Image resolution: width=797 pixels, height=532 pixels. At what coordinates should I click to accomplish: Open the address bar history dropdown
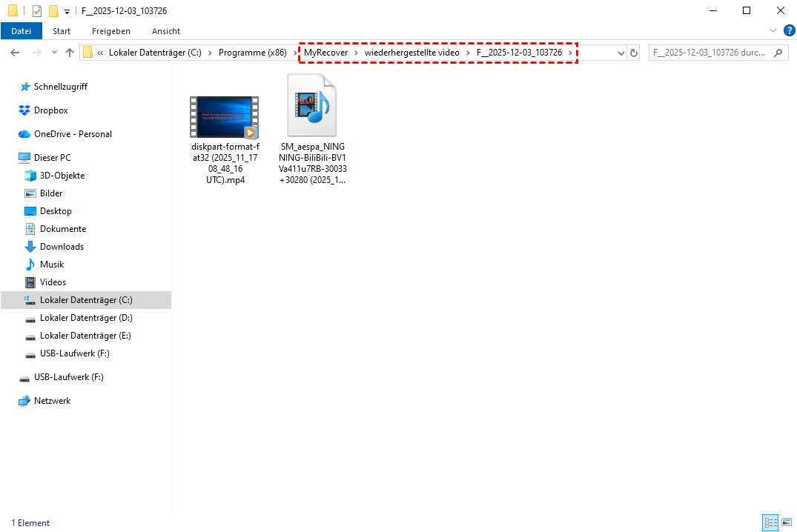click(621, 53)
